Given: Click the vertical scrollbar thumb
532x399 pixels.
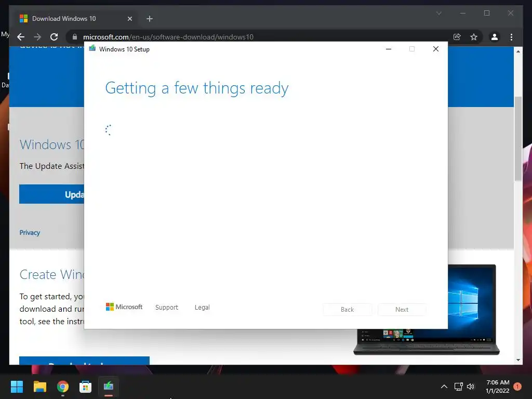Looking at the screenshot, I should (x=518, y=138).
